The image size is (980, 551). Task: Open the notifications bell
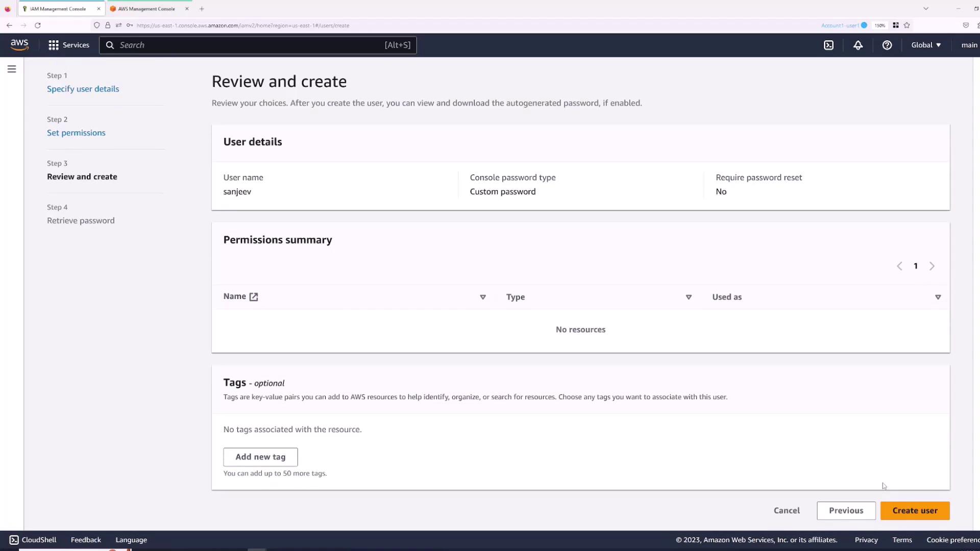pyautogui.click(x=858, y=45)
